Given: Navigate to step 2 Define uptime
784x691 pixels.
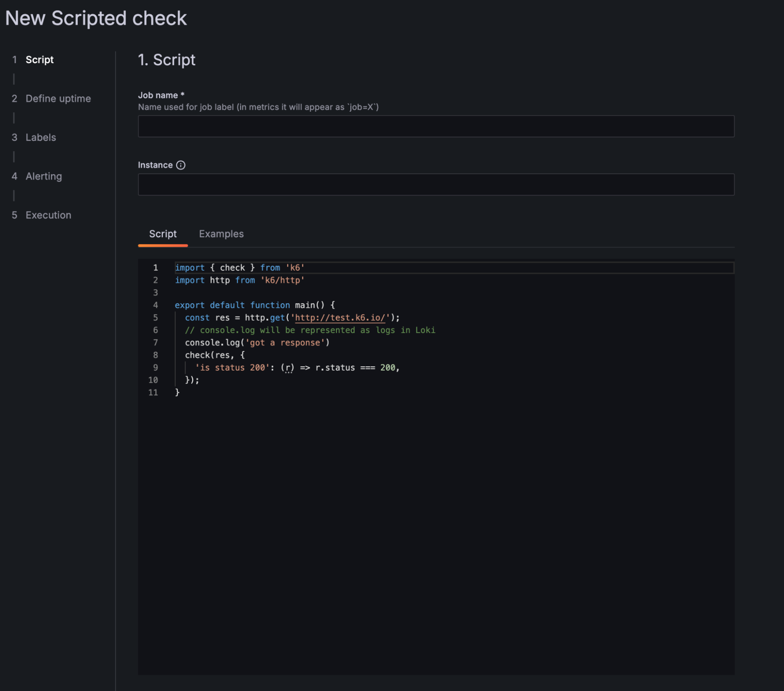Looking at the screenshot, I should pyautogui.click(x=58, y=98).
